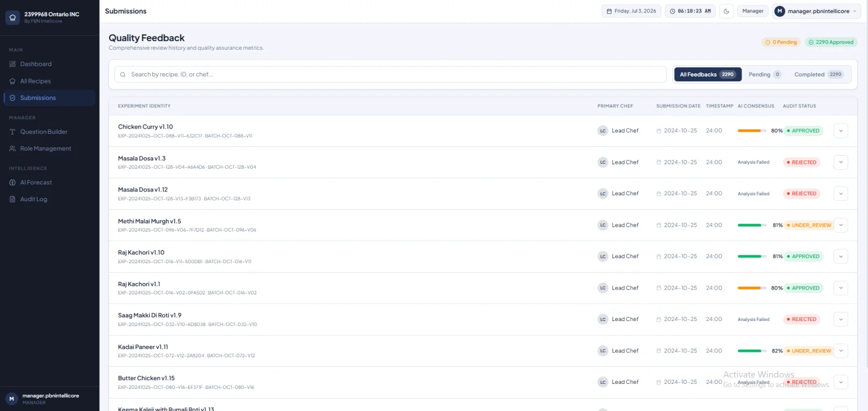Image resolution: width=868 pixels, height=411 pixels.
Task: Open manager.pbnintellicore account dropdown
Action: (816, 11)
